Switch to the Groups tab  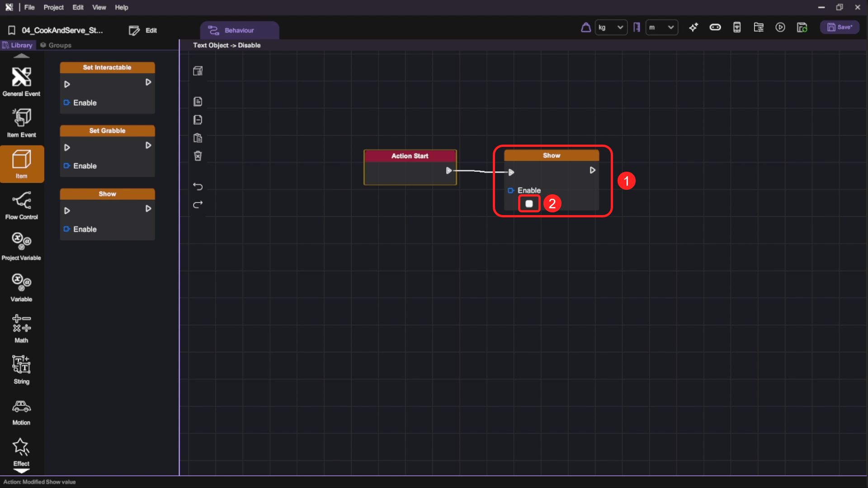tap(56, 45)
